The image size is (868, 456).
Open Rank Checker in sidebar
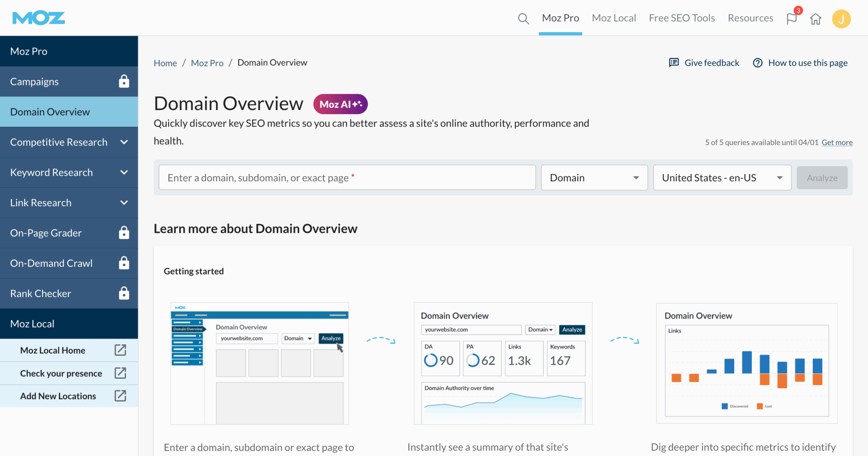[x=69, y=294]
